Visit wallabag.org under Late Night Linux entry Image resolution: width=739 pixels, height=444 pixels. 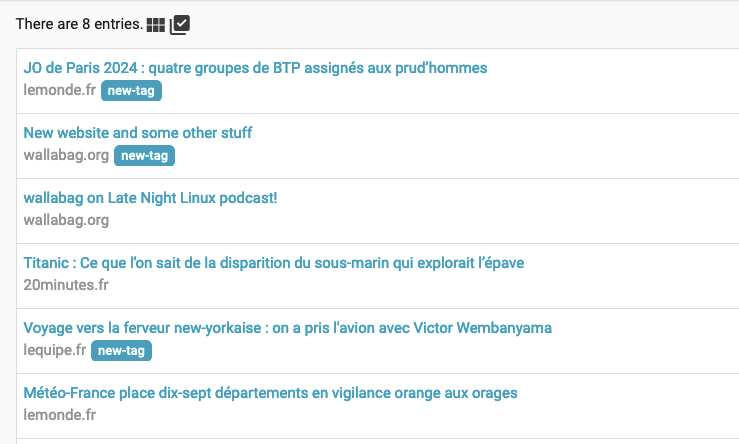[66, 220]
